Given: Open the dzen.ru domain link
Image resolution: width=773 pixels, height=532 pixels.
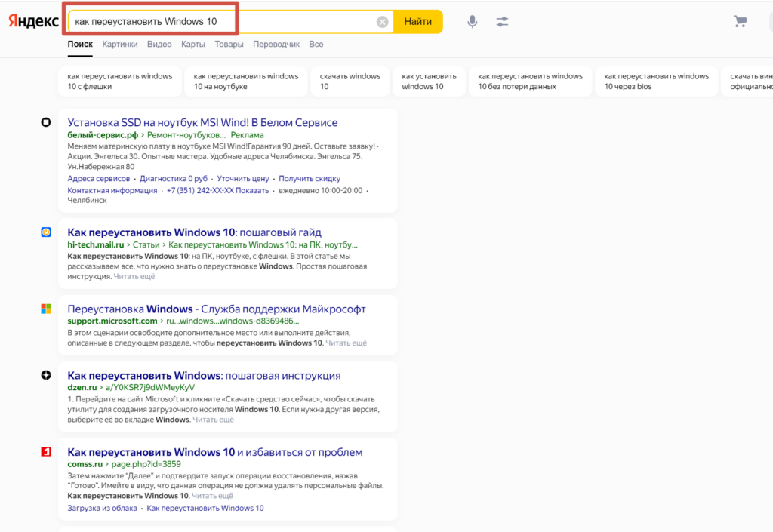Looking at the screenshot, I should 82,388.
